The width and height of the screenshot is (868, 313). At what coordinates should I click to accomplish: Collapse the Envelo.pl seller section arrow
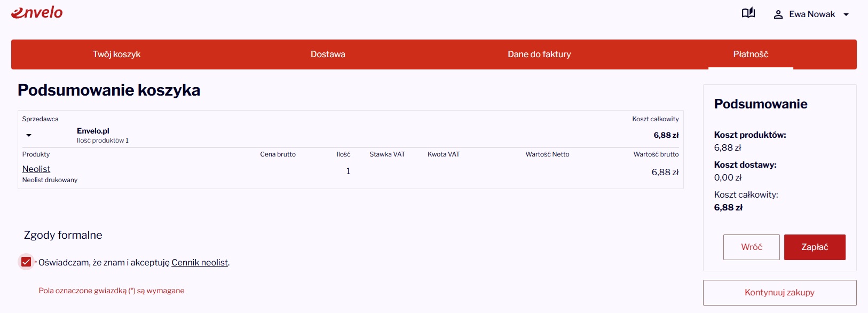(29, 135)
